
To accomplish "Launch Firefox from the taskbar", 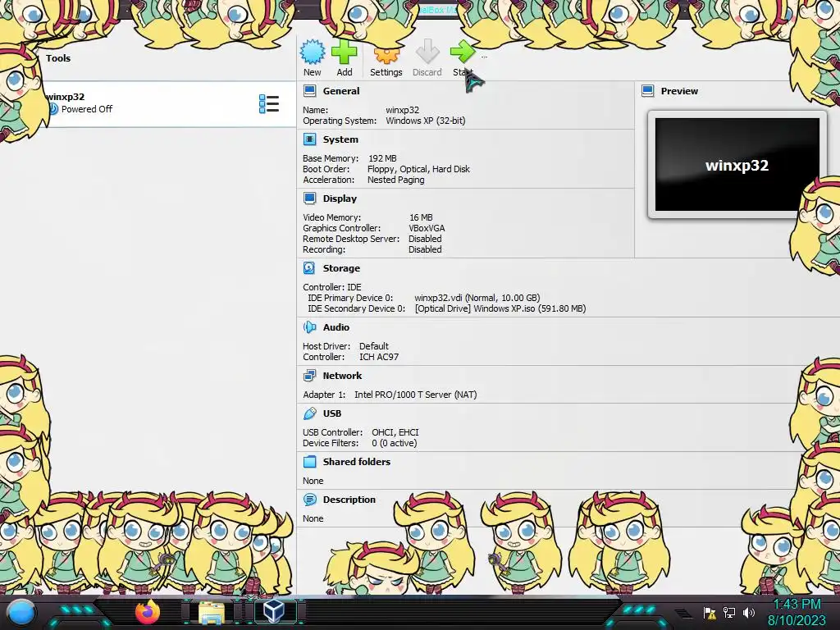I will (x=148, y=612).
